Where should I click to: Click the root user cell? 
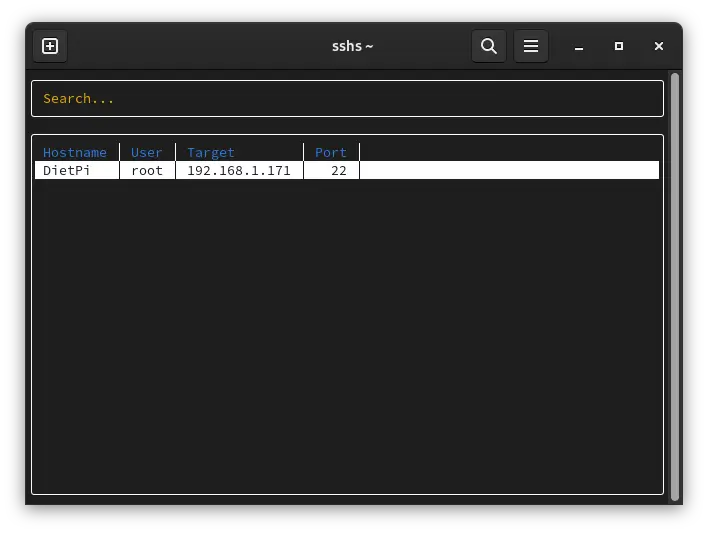point(147,171)
